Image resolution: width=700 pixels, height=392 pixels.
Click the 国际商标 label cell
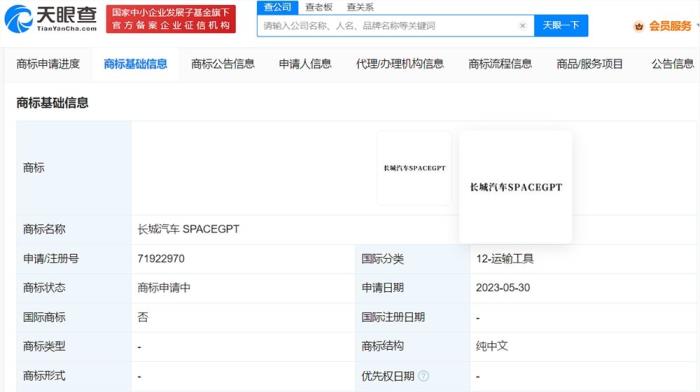[x=74, y=317]
